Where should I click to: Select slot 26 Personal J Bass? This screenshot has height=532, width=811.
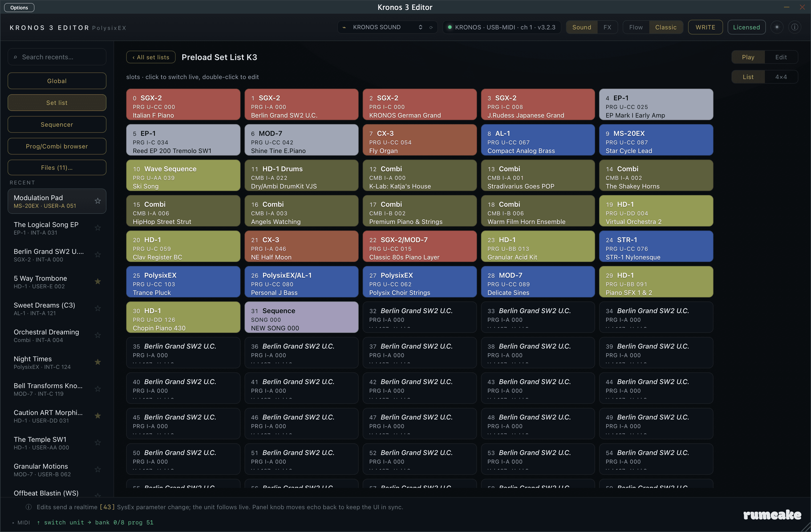tap(301, 282)
